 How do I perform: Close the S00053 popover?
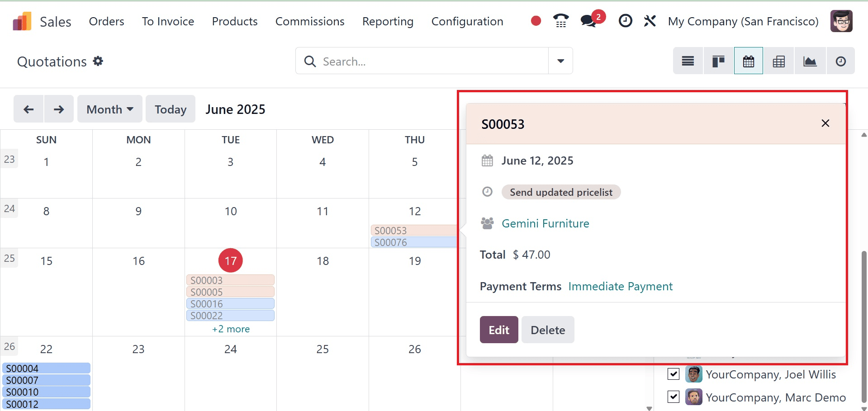(825, 123)
